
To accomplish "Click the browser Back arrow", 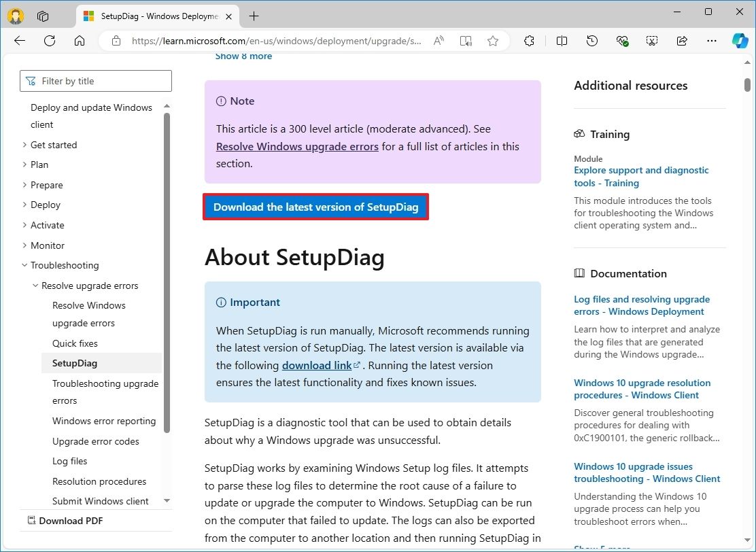I will click(x=20, y=41).
